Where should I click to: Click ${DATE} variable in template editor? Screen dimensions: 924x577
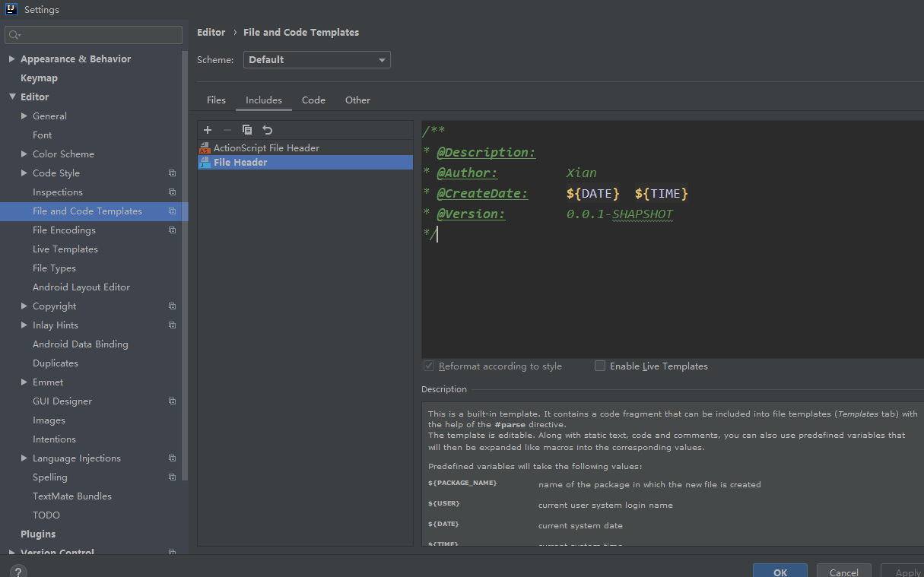[593, 194]
